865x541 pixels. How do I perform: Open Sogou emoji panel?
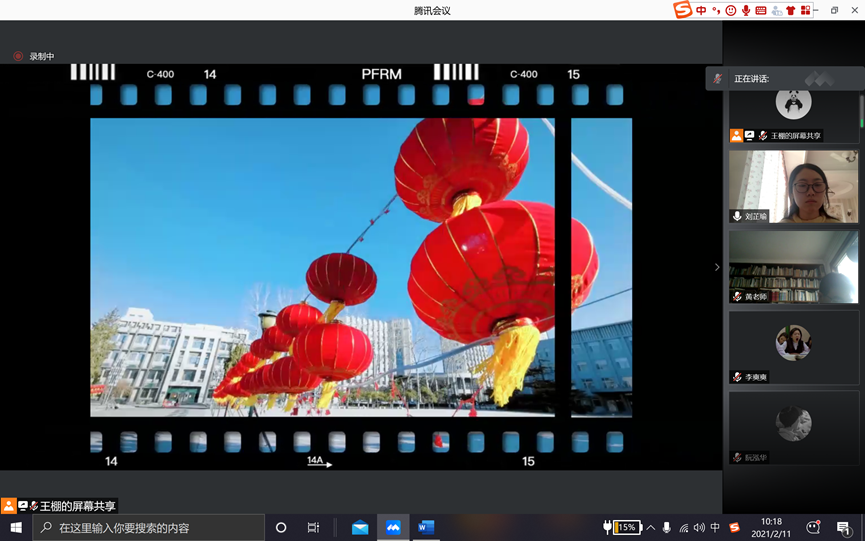(731, 10)
